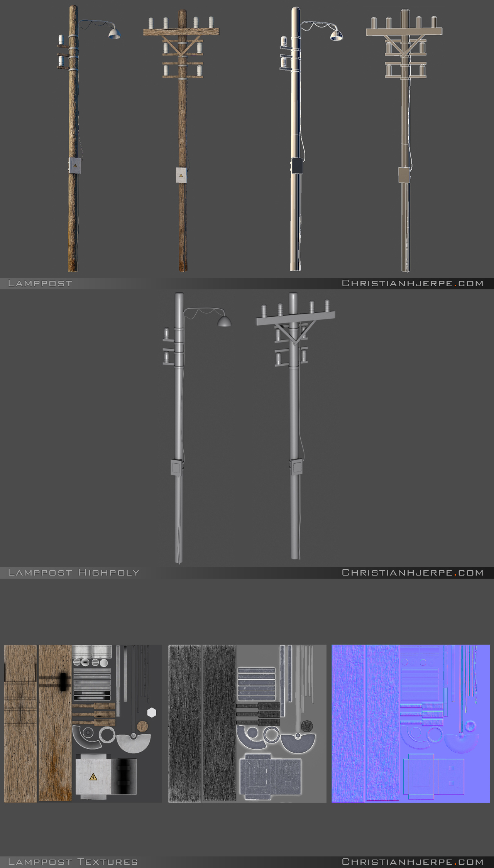
Task: Open ChristianHjerpe.com text in Textures banner
Action: (413, 862)
